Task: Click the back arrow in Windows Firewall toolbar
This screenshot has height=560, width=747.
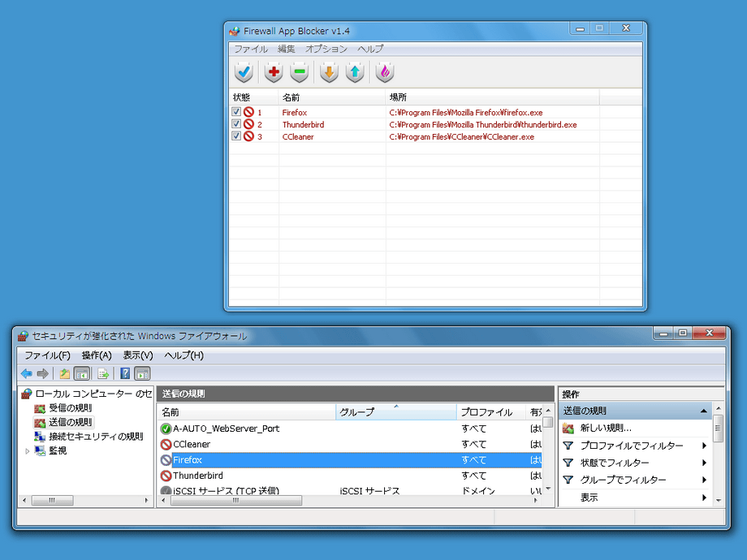Action: pyautogui.click(x=27, y=374)
